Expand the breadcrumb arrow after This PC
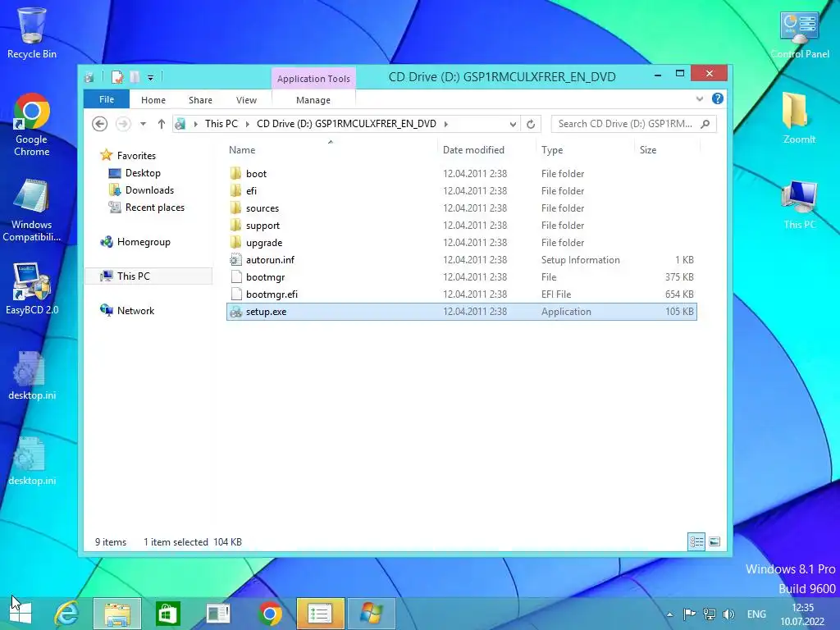The height and width of the screenshot is (630, 840). (x=247, y=124)
